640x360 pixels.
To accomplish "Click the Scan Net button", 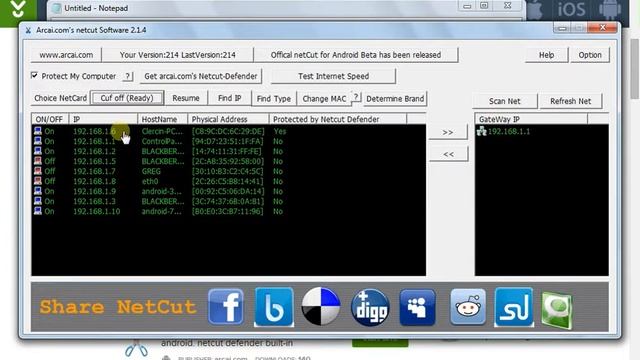I will click(505, 101).
